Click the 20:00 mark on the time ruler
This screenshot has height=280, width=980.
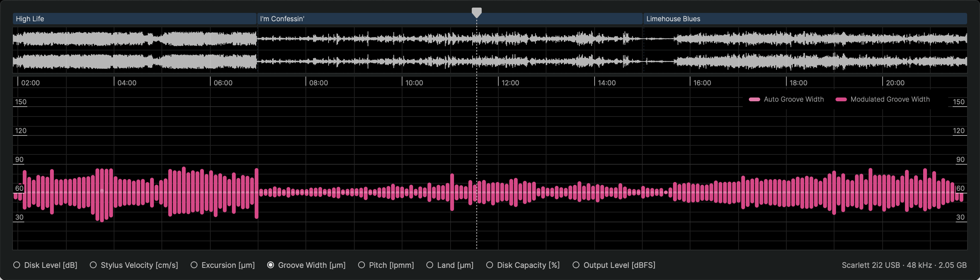895,83
